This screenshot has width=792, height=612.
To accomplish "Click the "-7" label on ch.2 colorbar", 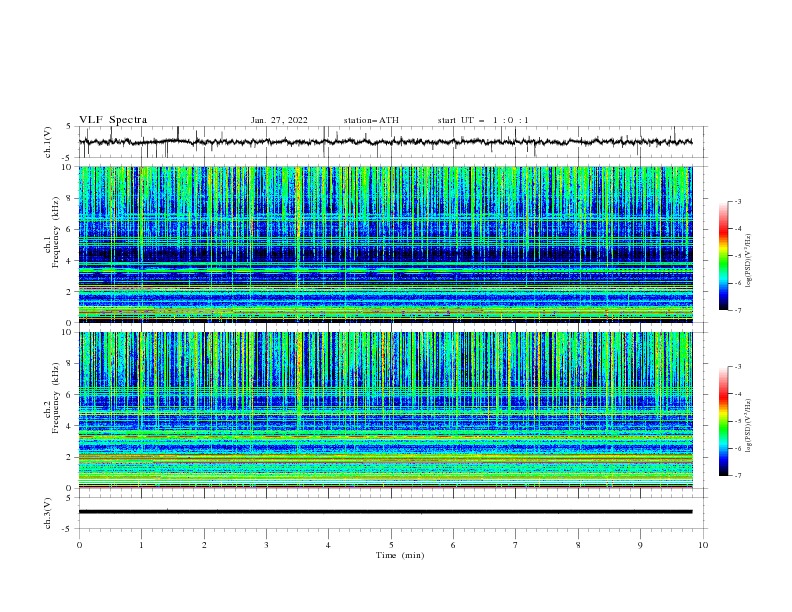I will [x=737, y=476].
